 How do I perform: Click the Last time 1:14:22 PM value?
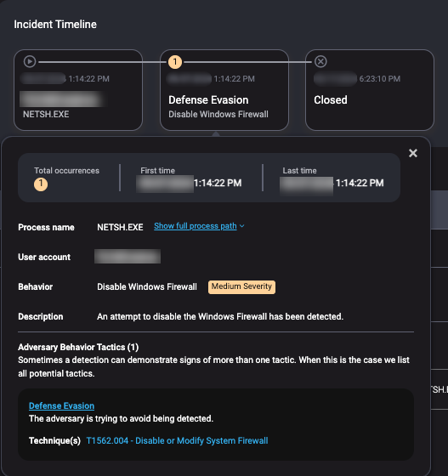click(360, 183)
